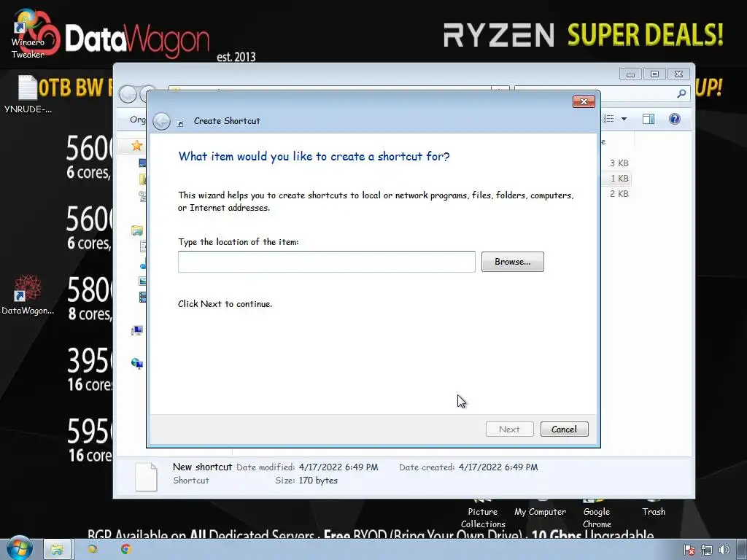Select the YNRUDE desktop file icon

pyautogui.click(x=28, y=87)
